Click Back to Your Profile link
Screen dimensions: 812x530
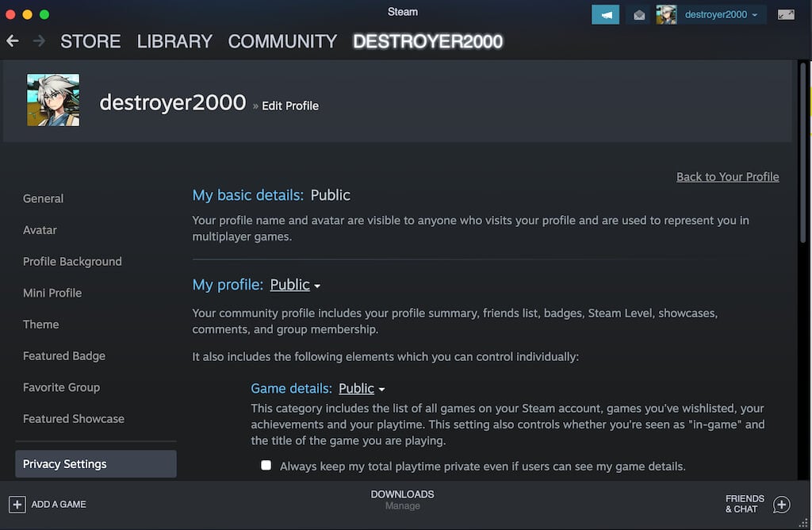click(728, 177)
